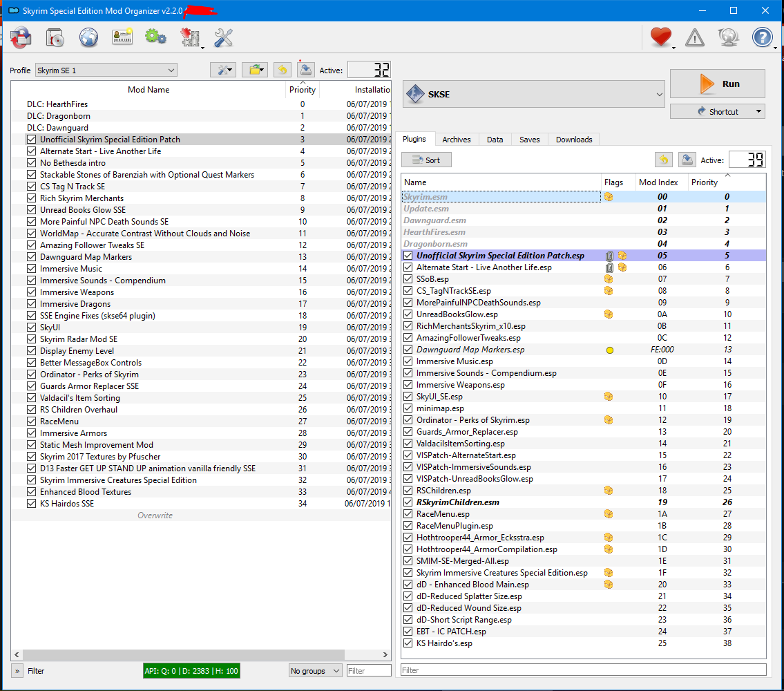This screenshot has width=784, height=691.
Task: Open the Saves tab
Action: tap(530, 140)
